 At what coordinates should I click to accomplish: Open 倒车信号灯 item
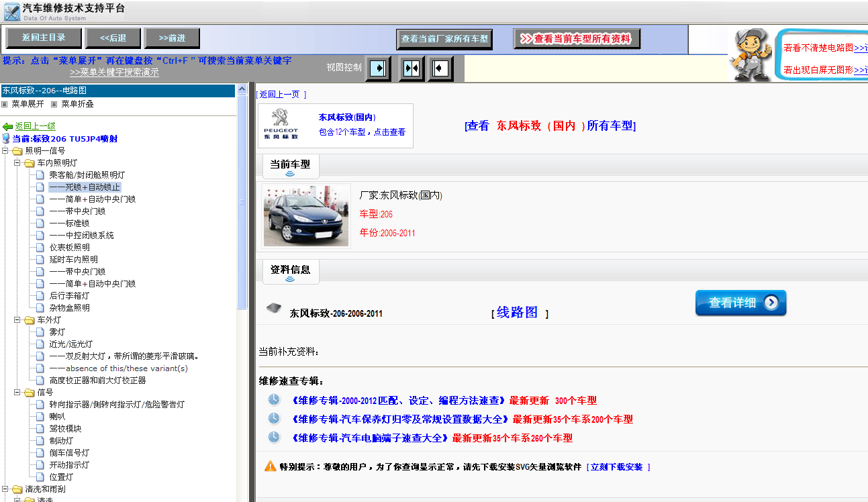click(x=69, y=453)
